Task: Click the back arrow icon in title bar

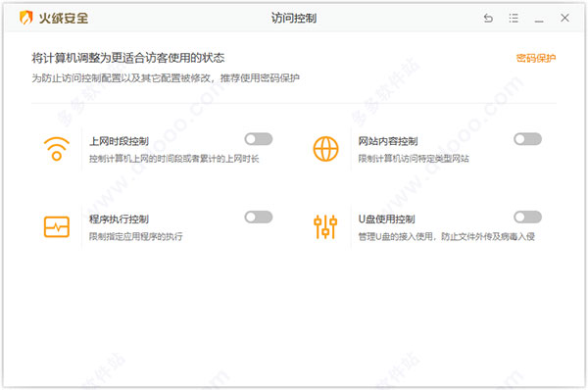Action: pos(488,18)
